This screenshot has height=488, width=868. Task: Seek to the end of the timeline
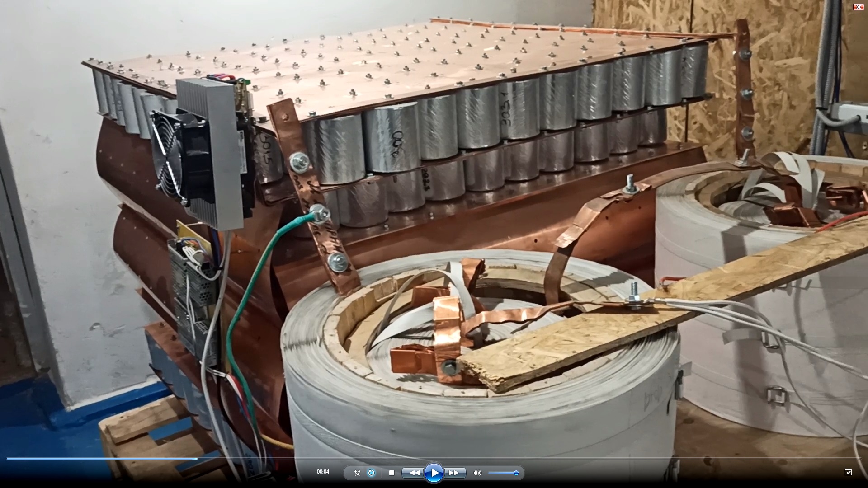pos(859,459)
